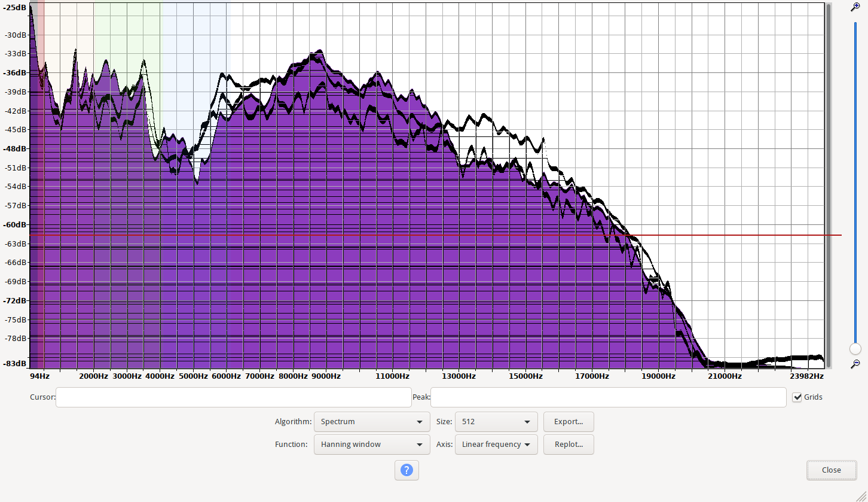Click the vertical scrollbar beside the plot
The image size is (868, 502).
coord(828,185)
